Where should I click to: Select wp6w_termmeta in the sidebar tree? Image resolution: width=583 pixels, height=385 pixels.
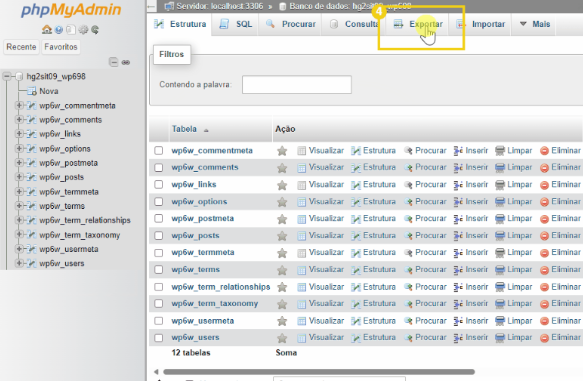point(69,192)
